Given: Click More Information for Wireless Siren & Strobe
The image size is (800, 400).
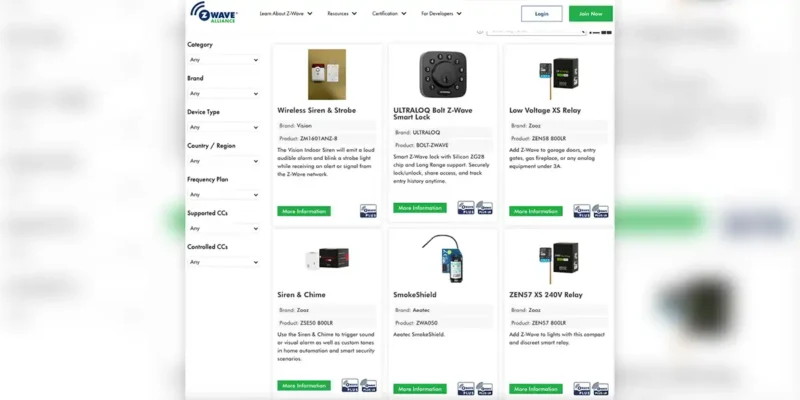Looking at the screenshot, I should pos(304,211).
